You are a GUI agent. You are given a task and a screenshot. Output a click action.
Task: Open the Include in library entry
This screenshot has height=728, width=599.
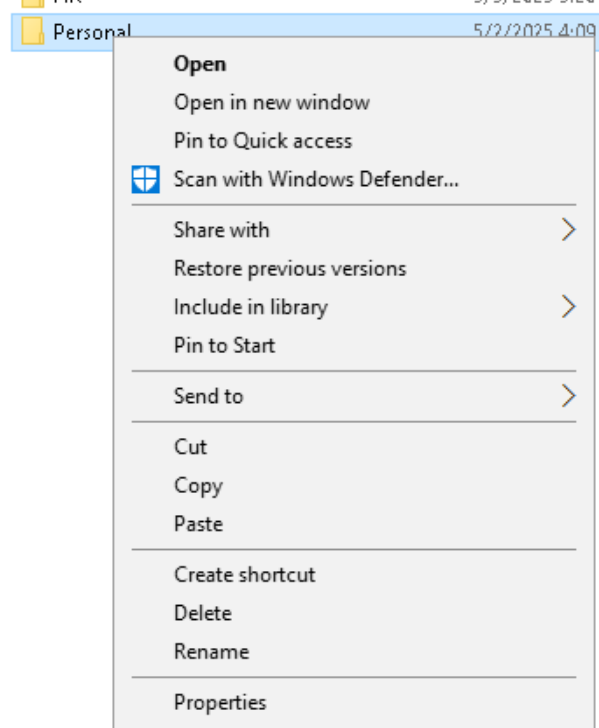(354, 306)
